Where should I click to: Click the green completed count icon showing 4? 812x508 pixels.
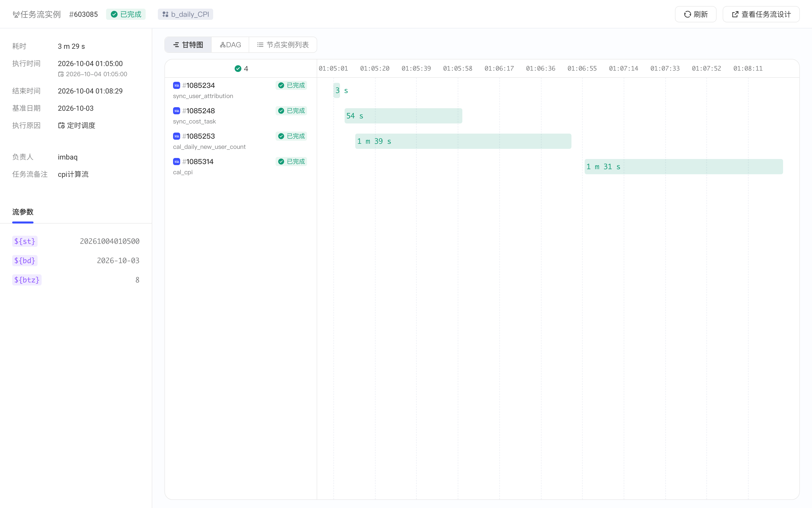(238, 69)
